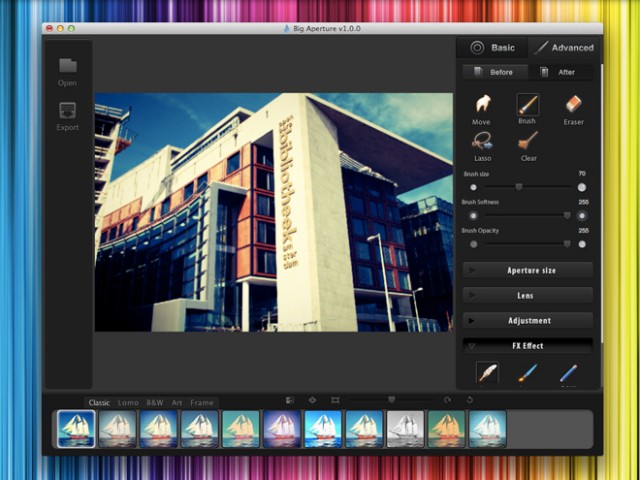Select the Brush tool
The width and height of the screenshot is (640, 480).
[x=527, y=104]
